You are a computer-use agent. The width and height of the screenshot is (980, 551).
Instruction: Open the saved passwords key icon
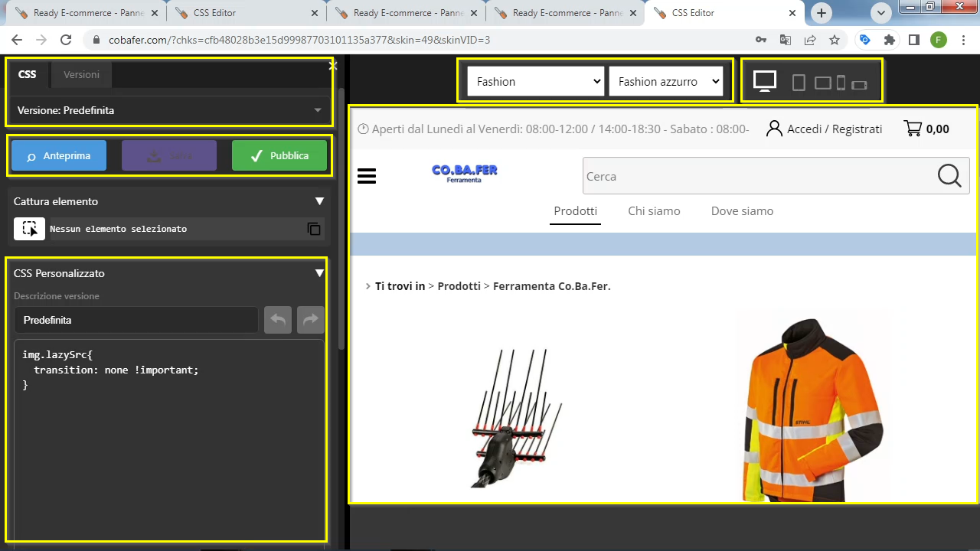(761, 40)
